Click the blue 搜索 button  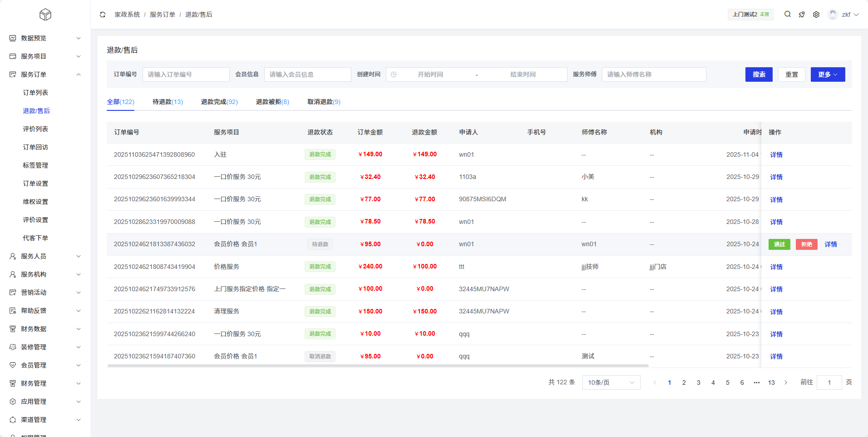pos(759,74)
